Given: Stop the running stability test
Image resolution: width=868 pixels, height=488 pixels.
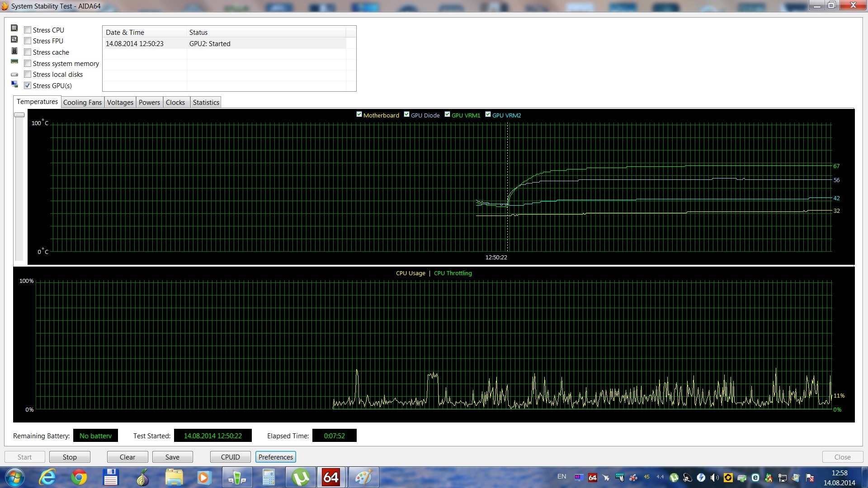Looking at the screenshot, I should 70,457.
